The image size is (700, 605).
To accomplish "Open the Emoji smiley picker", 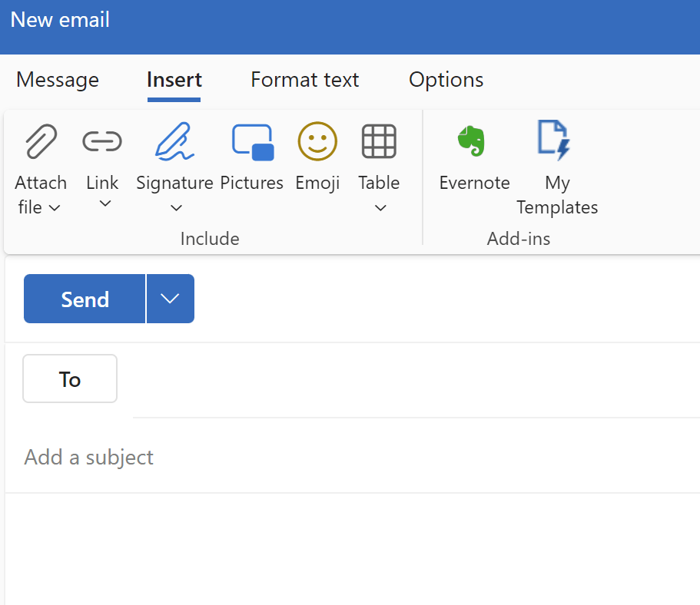I will [317, 141].
